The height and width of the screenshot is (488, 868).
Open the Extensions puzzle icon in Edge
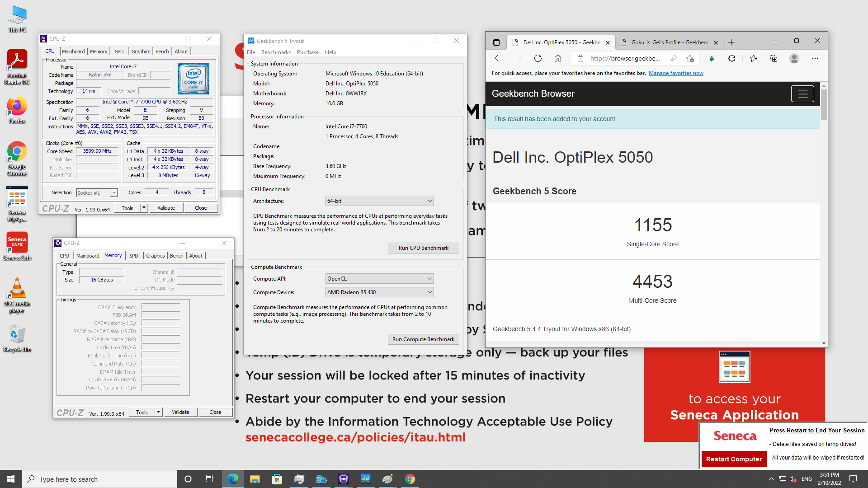[731, 58]
